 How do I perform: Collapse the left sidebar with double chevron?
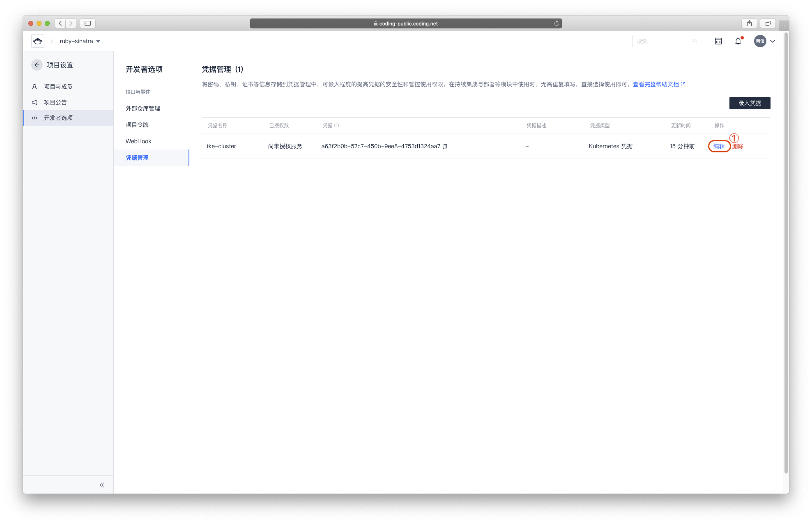click(102, 485)
